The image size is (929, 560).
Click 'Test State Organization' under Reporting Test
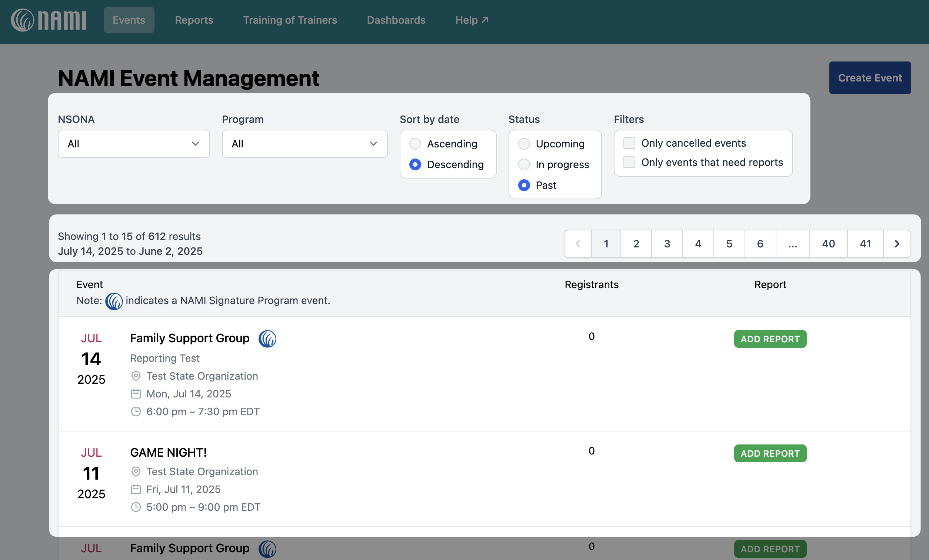coord(202,376)
